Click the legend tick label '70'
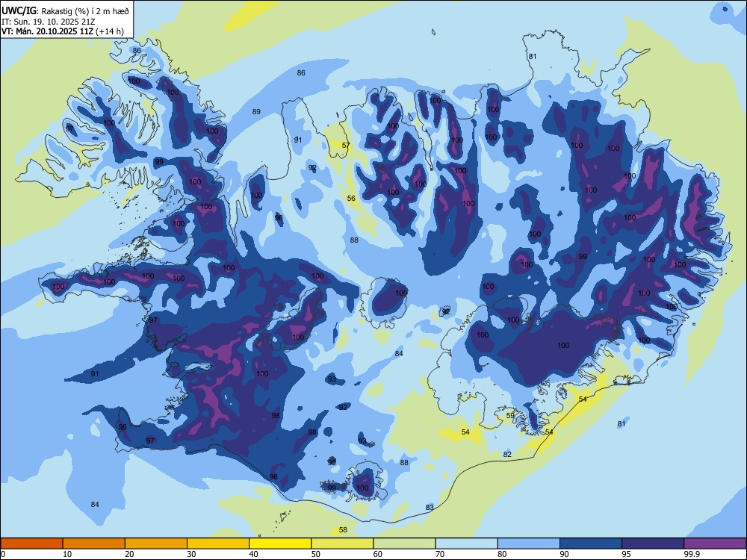Image resolution: width=747 pixels, height=560 pixels. pyautogui.click(x=440, y=554)
